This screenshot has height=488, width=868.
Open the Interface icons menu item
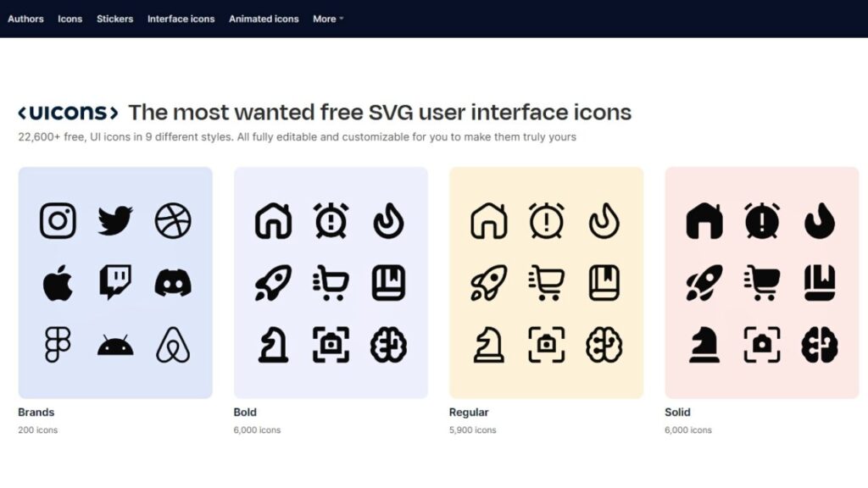[x=181, y=19]
